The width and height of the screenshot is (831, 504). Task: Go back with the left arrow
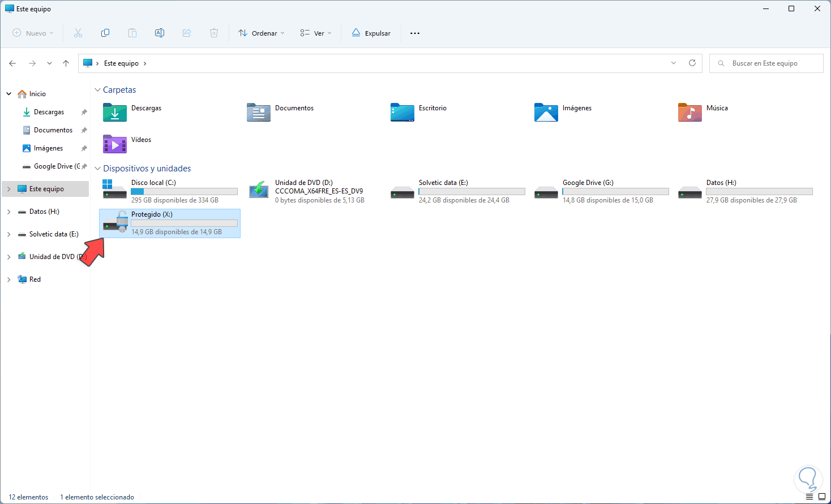(12, 63)
